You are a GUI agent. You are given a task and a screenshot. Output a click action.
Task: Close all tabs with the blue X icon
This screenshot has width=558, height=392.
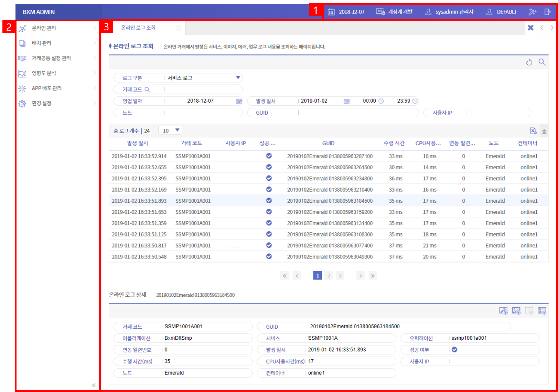point(530,28)
